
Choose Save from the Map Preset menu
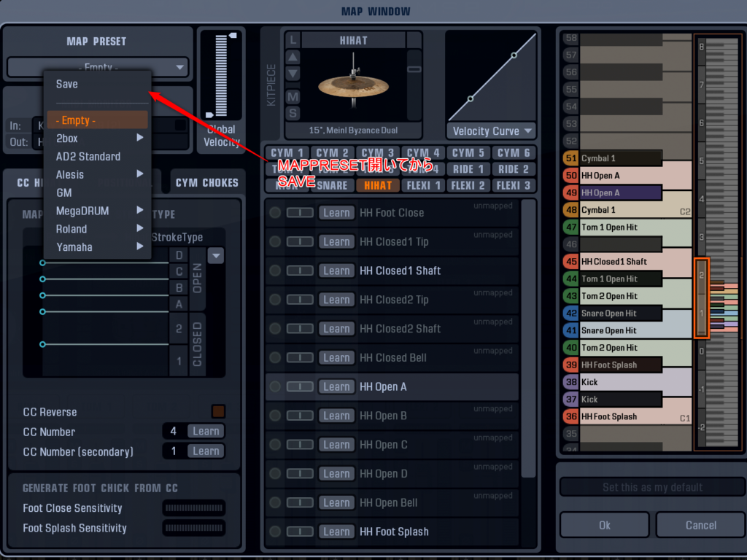pos(67,84)
